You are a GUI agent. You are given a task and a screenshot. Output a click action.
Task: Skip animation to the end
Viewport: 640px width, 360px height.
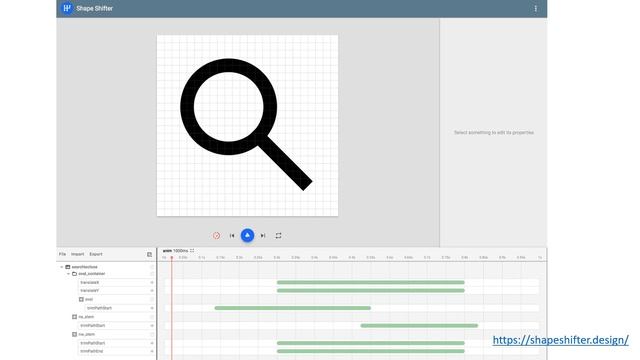(263, 236)
